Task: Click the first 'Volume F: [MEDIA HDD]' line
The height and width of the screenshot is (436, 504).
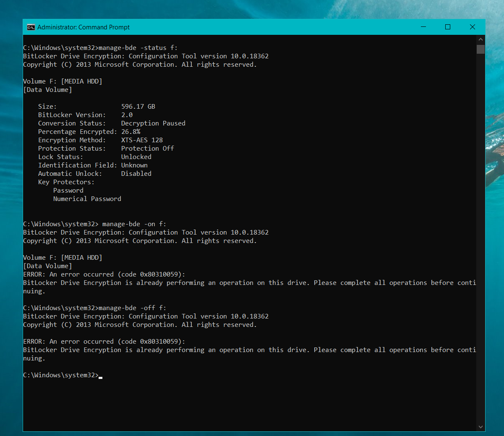Action: tap(63, 81)
